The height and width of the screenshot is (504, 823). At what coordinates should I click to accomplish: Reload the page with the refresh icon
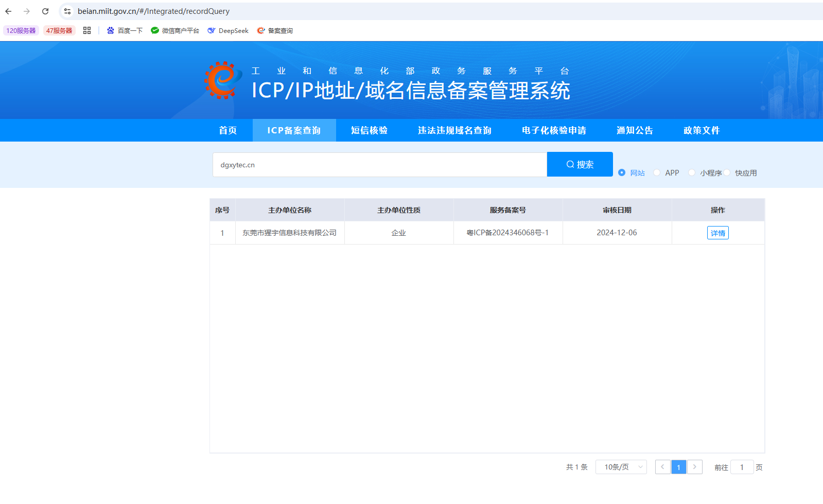tap(45, 11)
